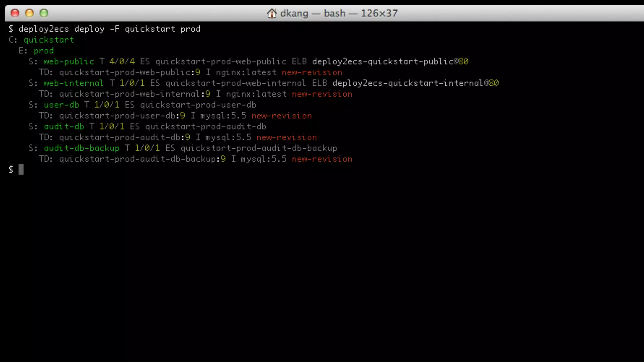The height and width of the screenshot is (362, 644).
Task: Click 'mysql:5.5' image on user-db line
Action: click(223, 116)
